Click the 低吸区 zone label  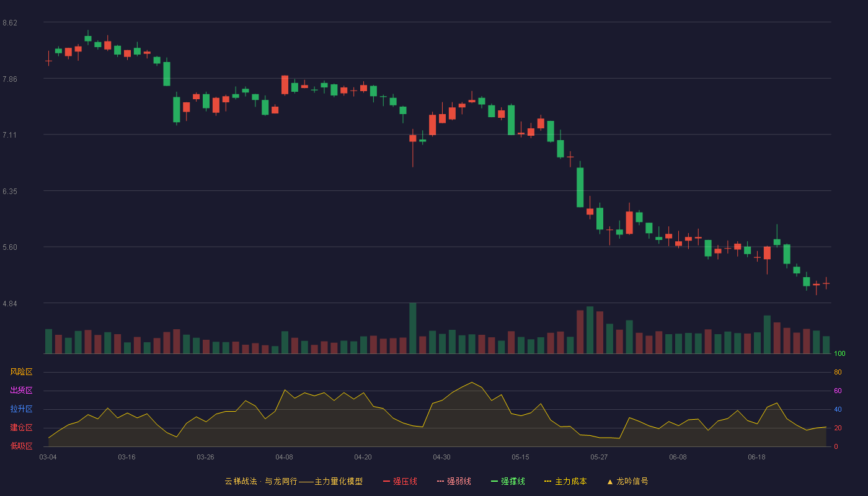21,446
